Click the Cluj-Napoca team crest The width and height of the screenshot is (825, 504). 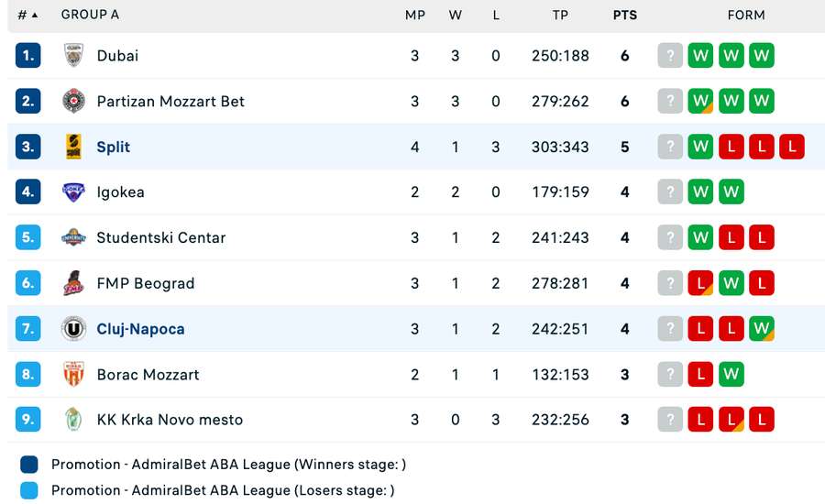coord(73,329)
